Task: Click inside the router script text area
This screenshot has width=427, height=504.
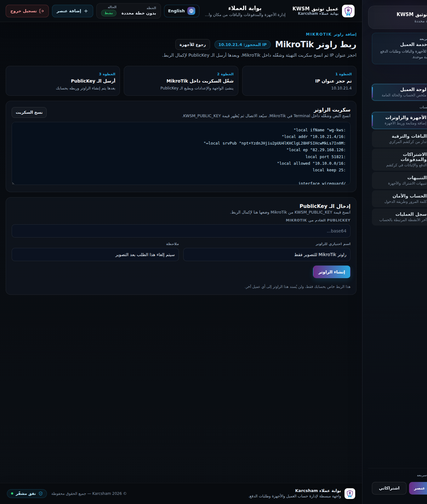Action: click(x=181, y=153)
